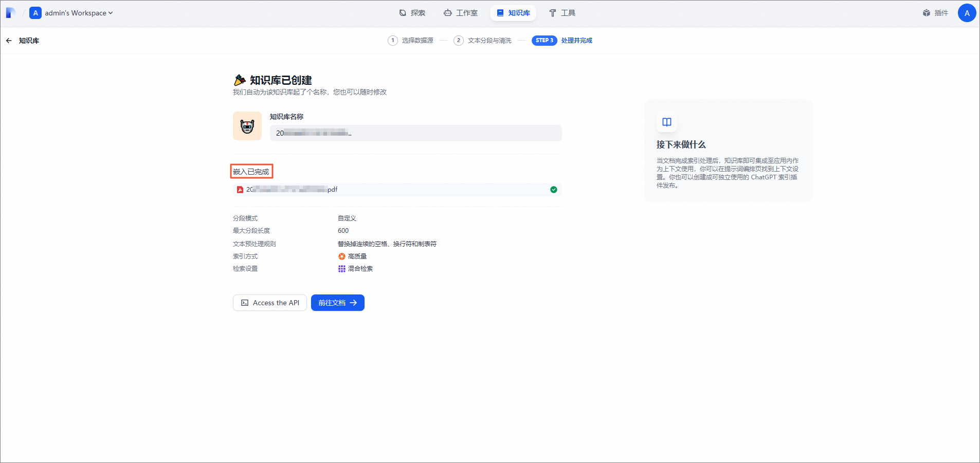The height and width of the screenshot is (463, 980).
Task: Click the 检索设置 label
Action: 245,269
